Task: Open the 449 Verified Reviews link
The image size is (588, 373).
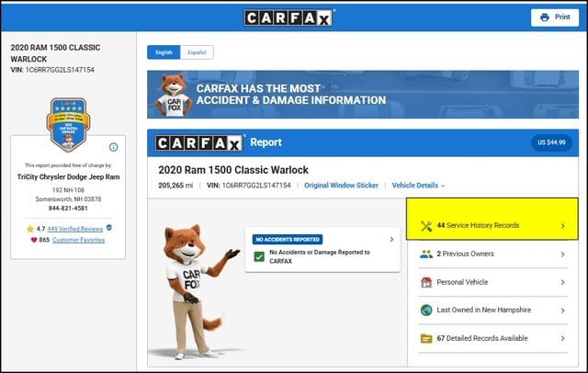Action: pos(75,229)
